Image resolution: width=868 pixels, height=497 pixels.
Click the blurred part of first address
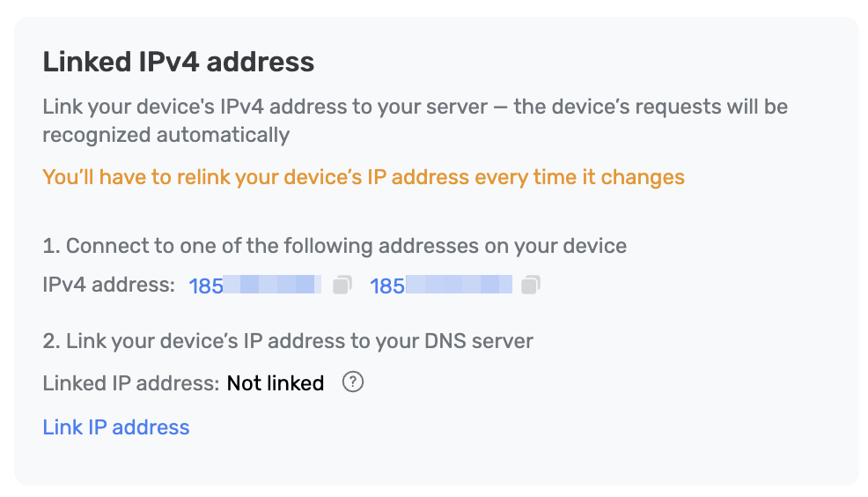tap(272, 285)
